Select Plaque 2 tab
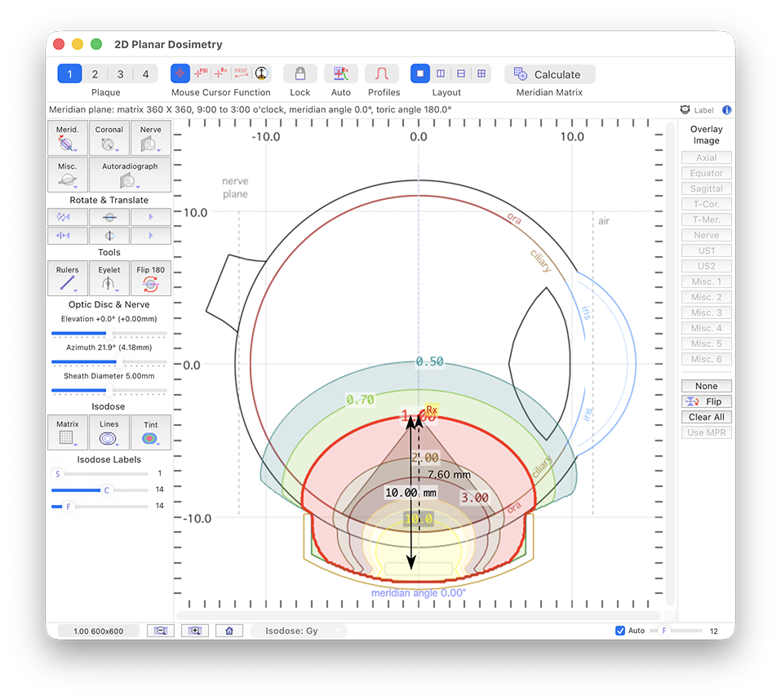781x700 pixels. point(95,74)
